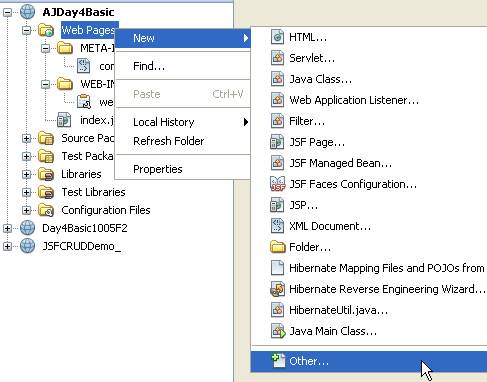The image size is (487, 382).
Task: Expand the Test Packages node
Action: [x=26, y=156]
